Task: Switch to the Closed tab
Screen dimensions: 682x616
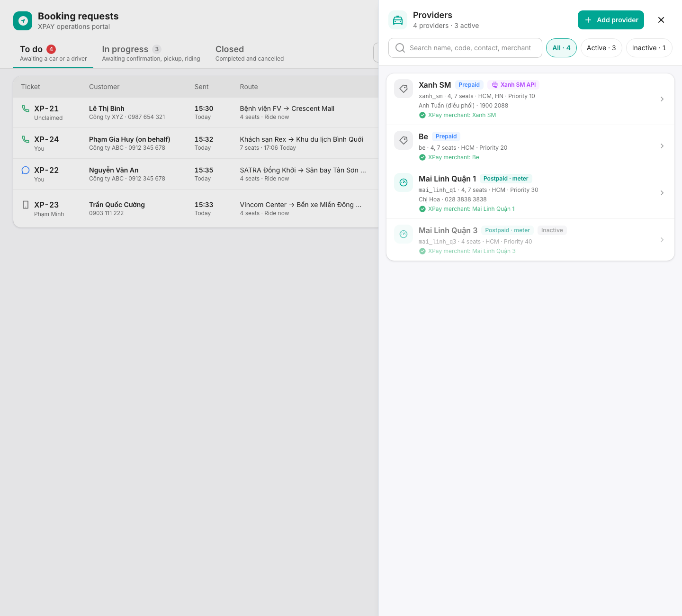Action: pos(250,54)
